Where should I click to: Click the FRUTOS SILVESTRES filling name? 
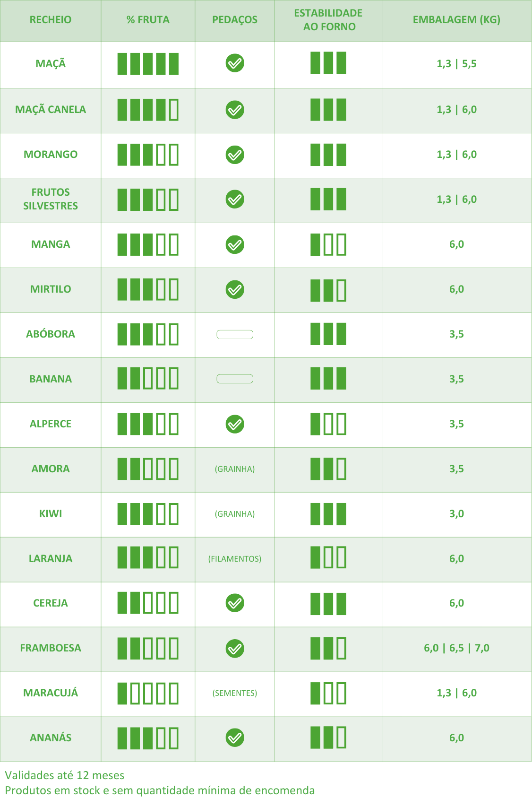(x=51, y=199)
